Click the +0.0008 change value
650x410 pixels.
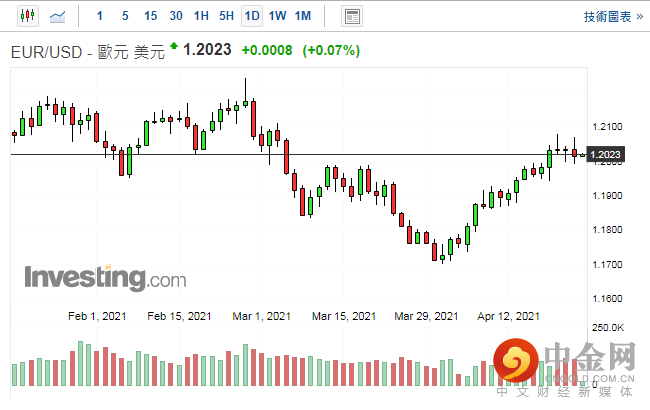point(267,51)
